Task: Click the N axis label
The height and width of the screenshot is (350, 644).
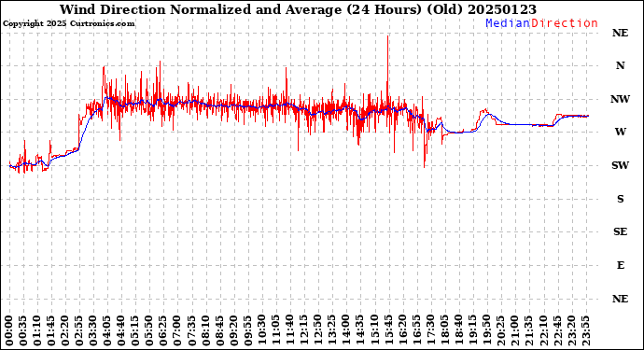Action: pos(620,65)
